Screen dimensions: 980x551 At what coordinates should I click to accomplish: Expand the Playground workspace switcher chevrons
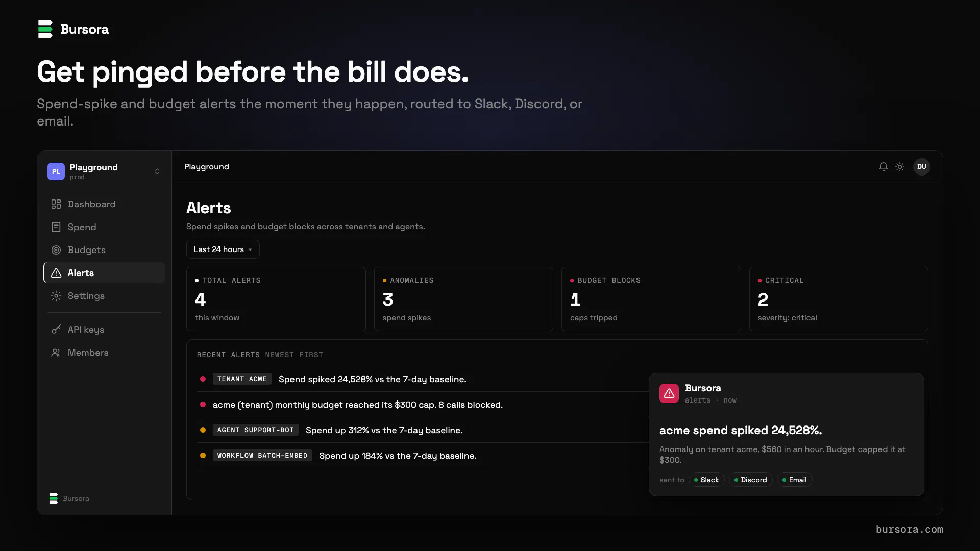[157, 171]
